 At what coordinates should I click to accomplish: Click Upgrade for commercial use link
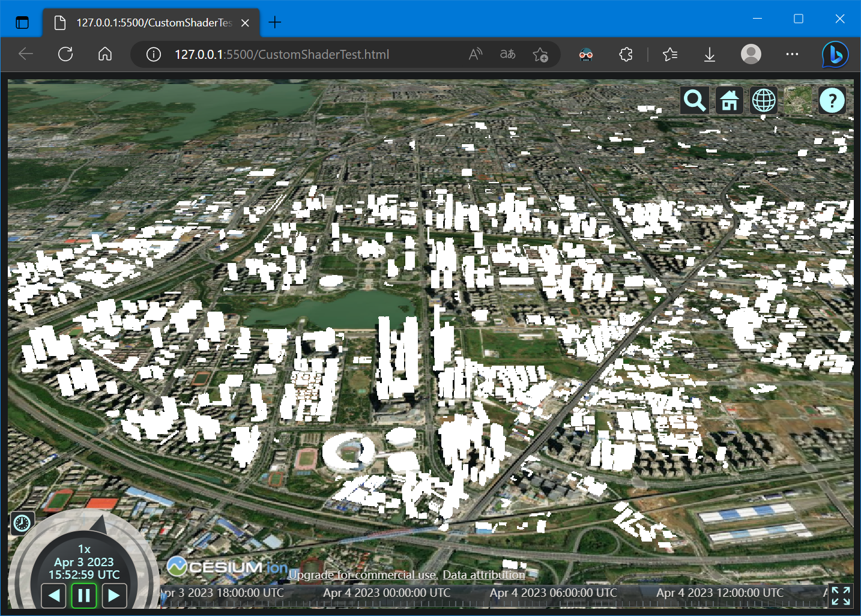tap(363, 575)
